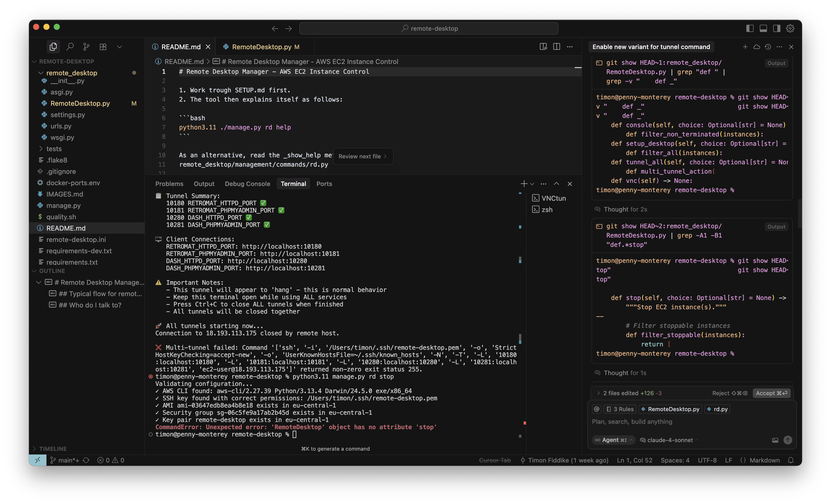Open the Source Control view icon
This screenshot has width=831, height=504.
[x=86, y=46]
